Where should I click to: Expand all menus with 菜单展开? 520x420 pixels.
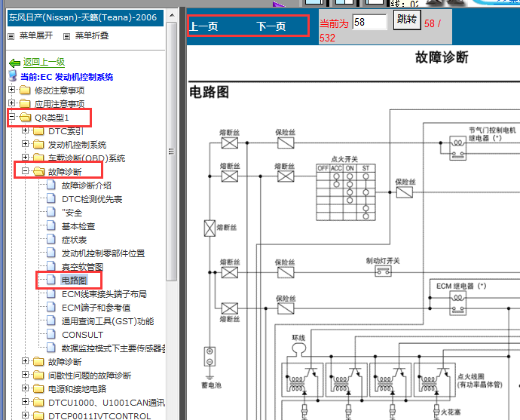(36, 35)
